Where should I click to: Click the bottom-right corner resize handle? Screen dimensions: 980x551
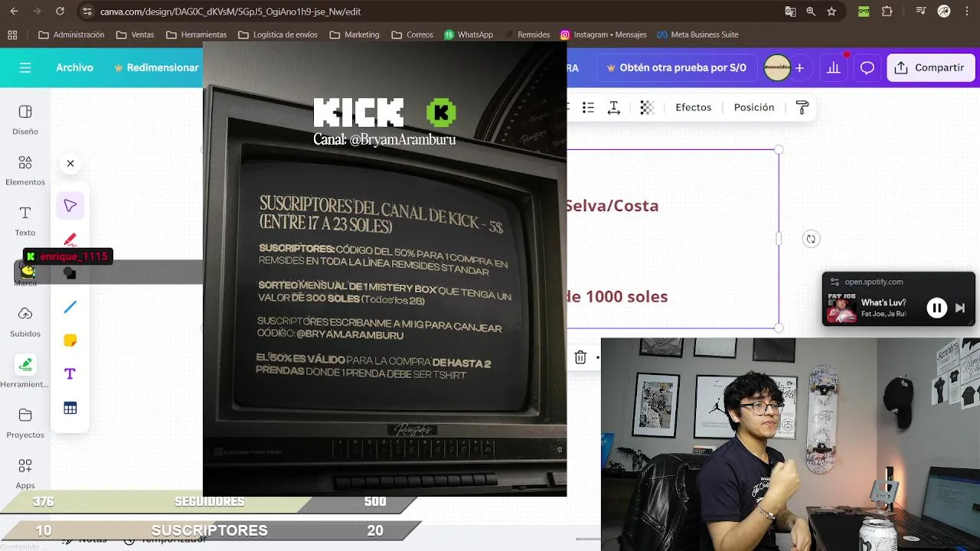[779, 328]
